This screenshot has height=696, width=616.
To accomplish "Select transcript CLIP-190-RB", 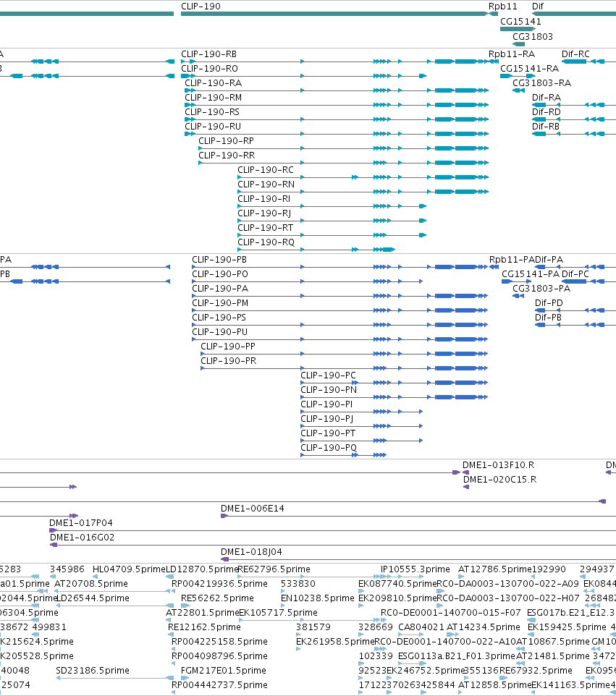I will (x=208, y=54).
